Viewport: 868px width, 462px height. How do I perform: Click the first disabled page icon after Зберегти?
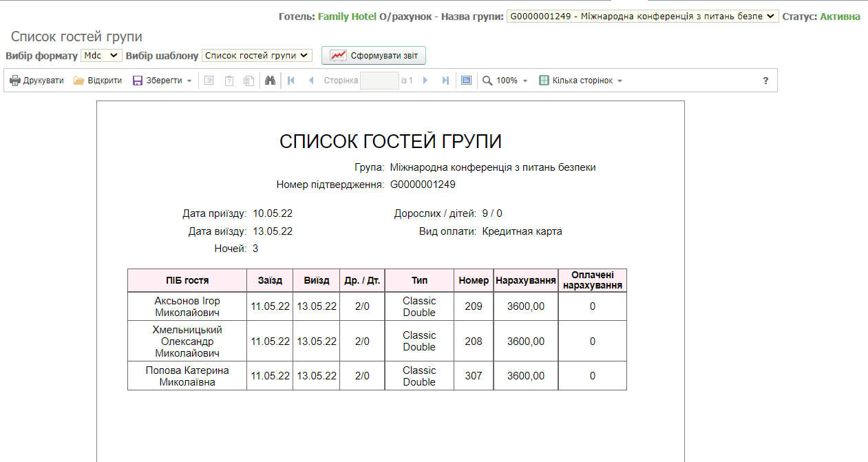tap(209, 81)
